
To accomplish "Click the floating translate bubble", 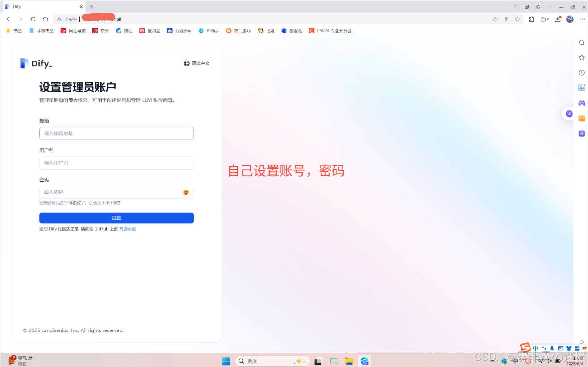I will pos(569,114).
